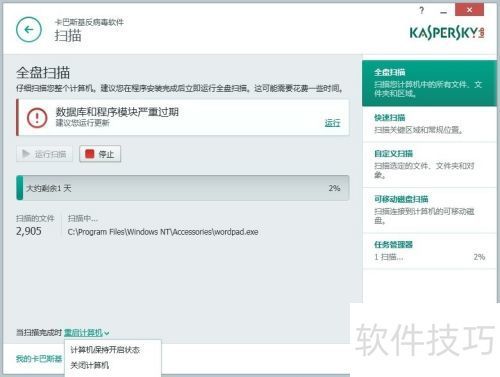The image size is (500, 377).
Task: Click the scanned file count 2,905
Action: pos(29,231)
